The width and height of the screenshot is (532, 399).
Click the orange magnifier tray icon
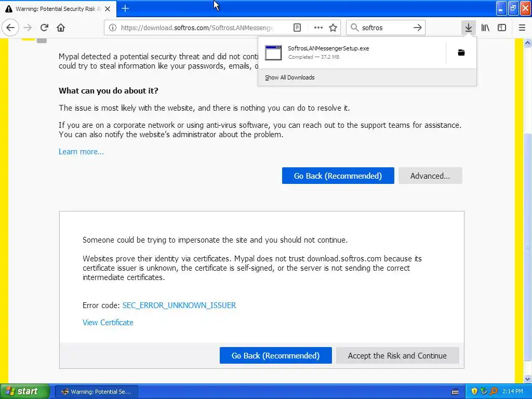pyautogui.click(x=494, y=391)
